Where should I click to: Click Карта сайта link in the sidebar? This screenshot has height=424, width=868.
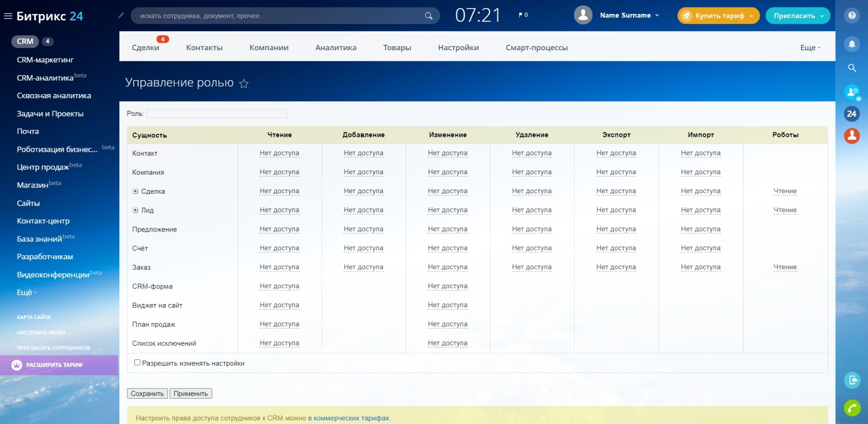[34, 317]
